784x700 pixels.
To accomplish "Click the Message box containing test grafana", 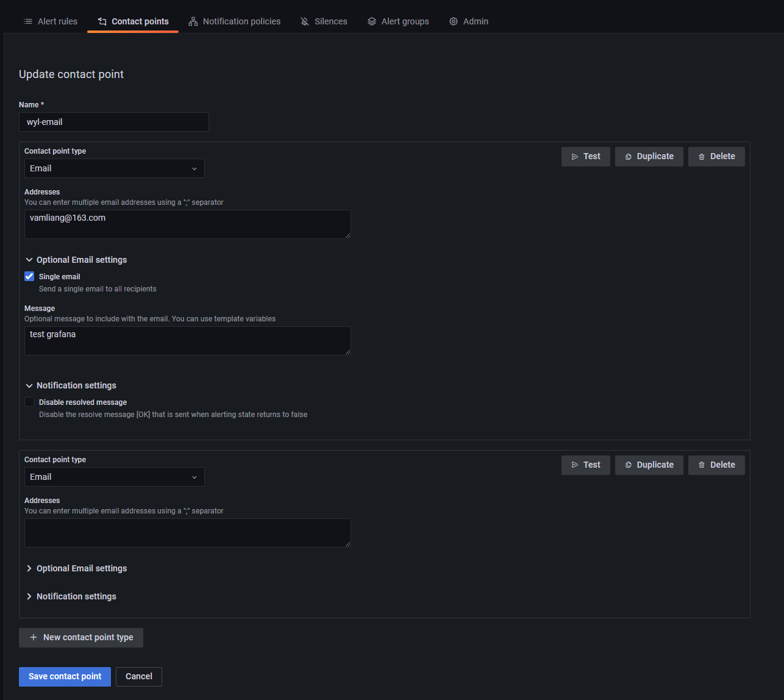I will coord(188,341).
